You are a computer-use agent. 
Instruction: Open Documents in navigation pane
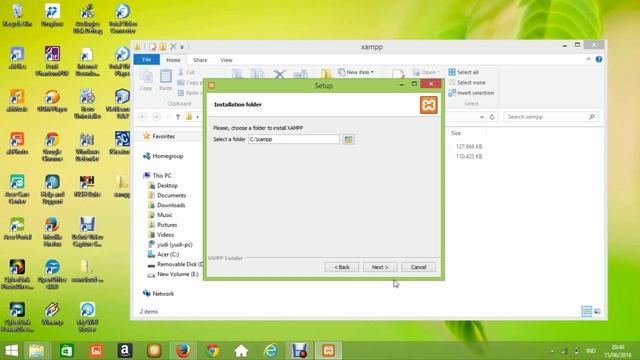coord(167,196)
